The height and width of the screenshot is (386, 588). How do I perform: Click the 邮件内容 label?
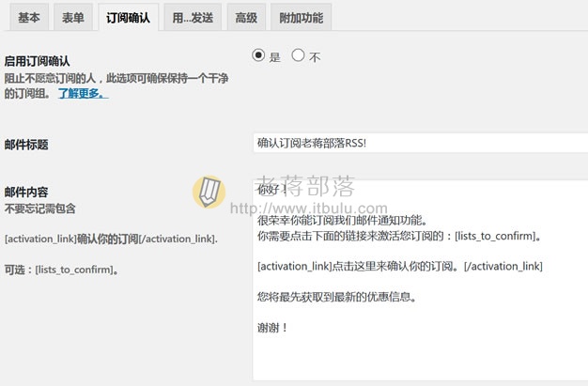pos(26,193)
